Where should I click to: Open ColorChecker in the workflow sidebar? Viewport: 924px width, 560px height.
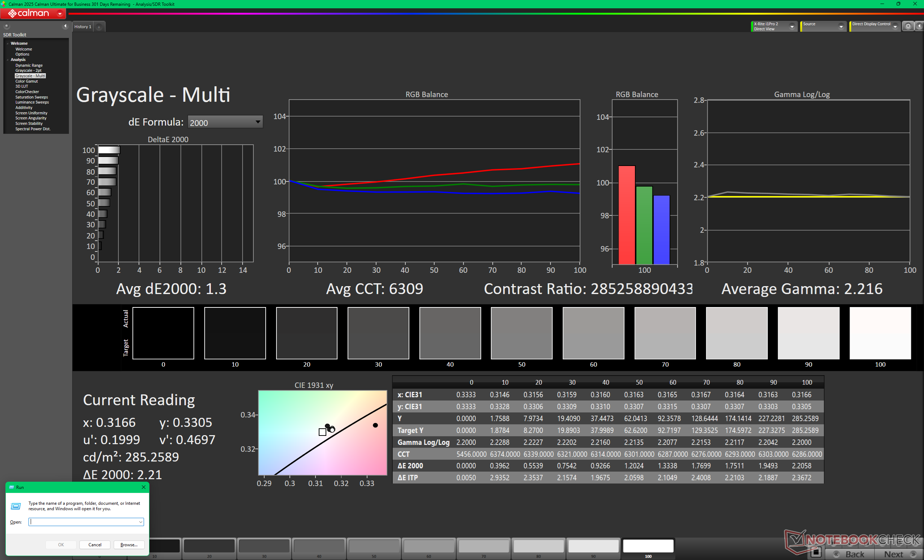(27, 92)
